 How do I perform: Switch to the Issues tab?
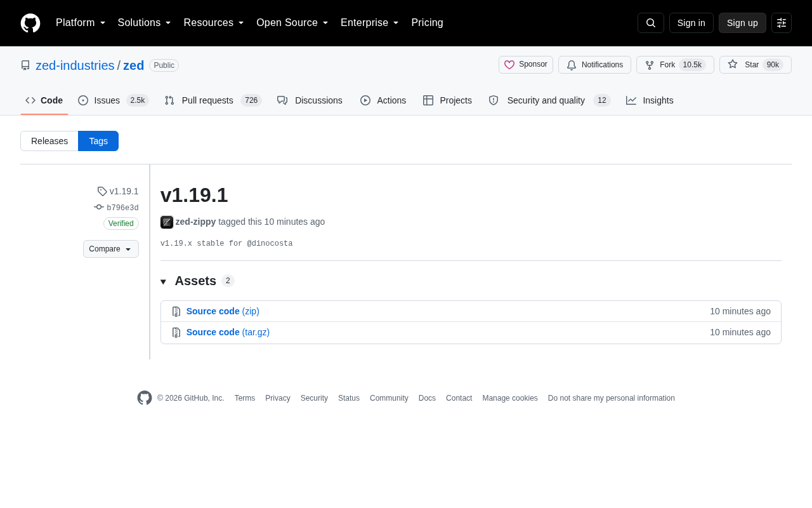tap(114, 100)
